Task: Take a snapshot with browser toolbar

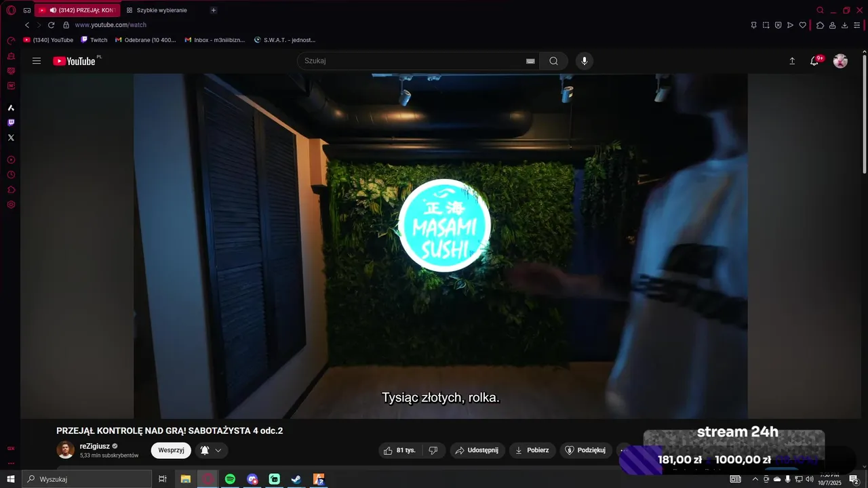Action: point(766,25)
